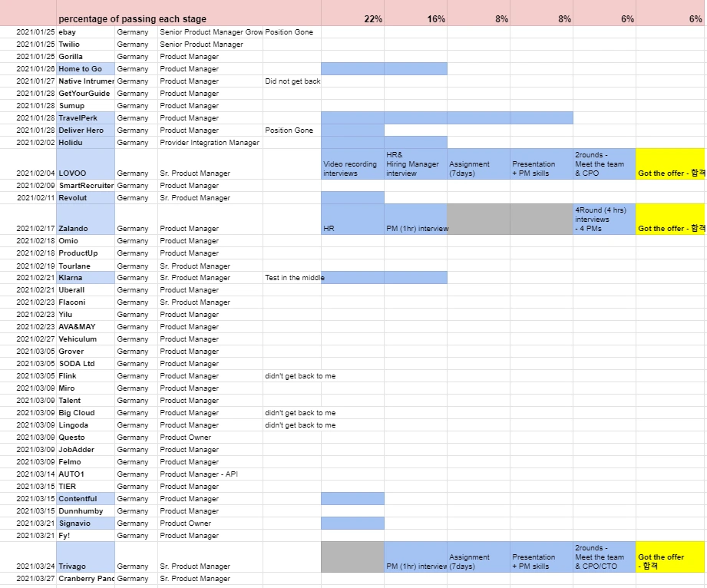The width and height of the screenshot is (707, 588).
Task: Click Trivago's yellow 'Got the offer' cell
Action: pos(670,557)
